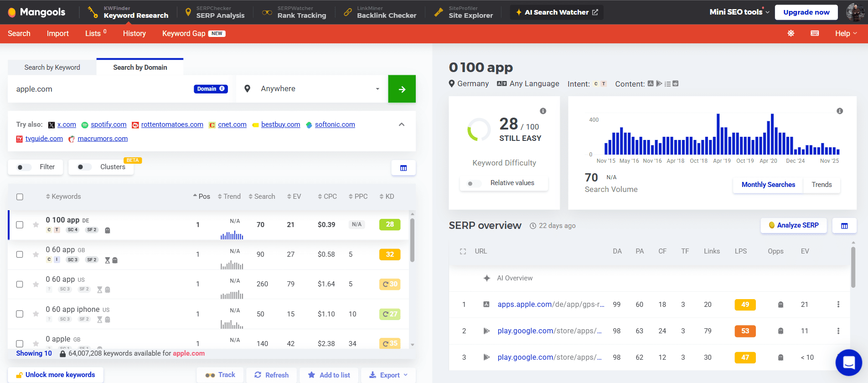Viewport: 868px width, 383px height.
Task: Sort by Search column
Action: (x=262, y=197)
